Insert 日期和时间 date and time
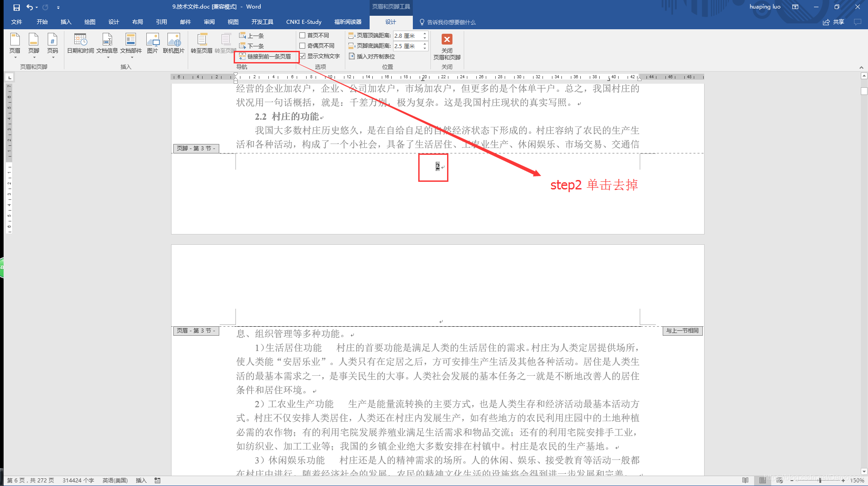This screenshot has height=486, width=868. coord(81,43)
